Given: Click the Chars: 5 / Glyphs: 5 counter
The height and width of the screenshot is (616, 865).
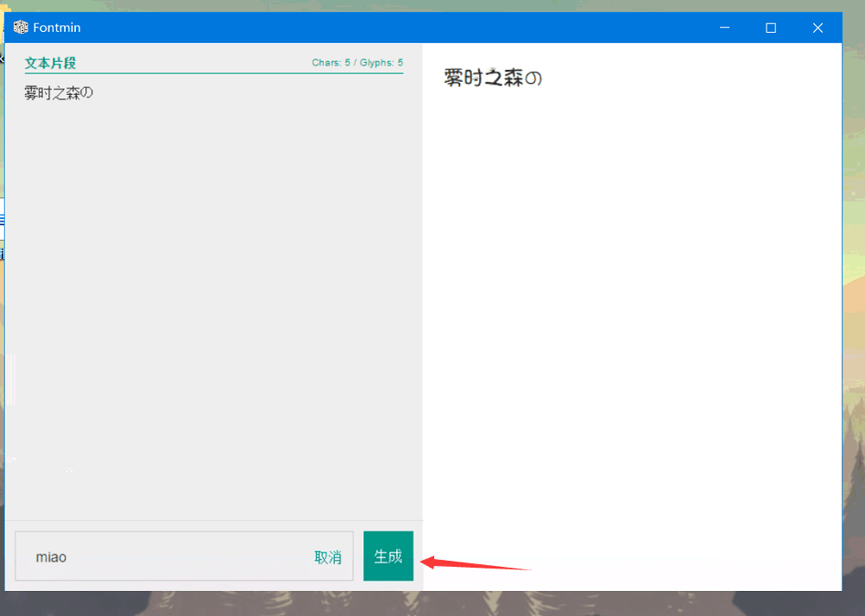Looking at the screenshot, I should 357,63.
